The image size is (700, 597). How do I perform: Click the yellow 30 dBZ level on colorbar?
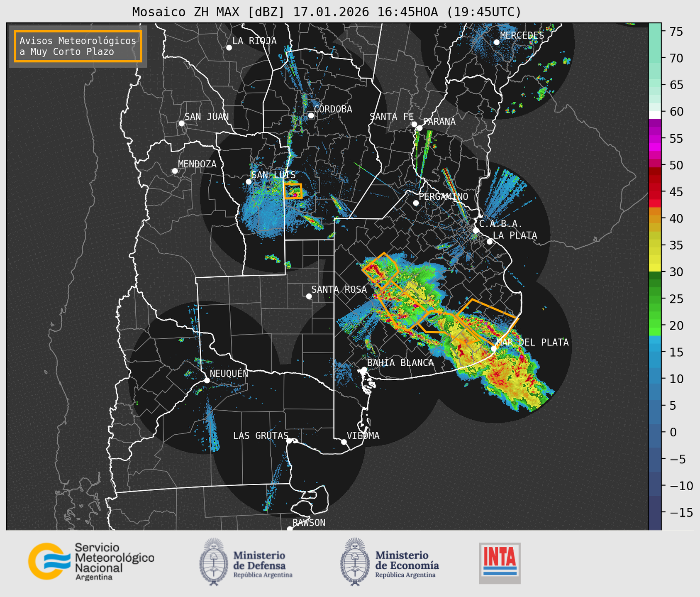click(655, 268)
